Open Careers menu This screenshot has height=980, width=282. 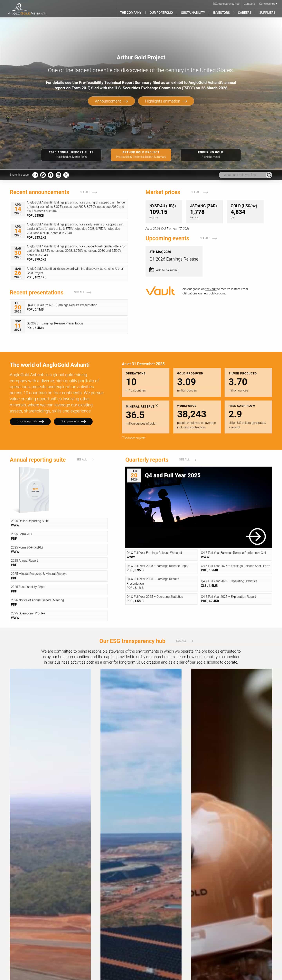click(x=245, y=13)
